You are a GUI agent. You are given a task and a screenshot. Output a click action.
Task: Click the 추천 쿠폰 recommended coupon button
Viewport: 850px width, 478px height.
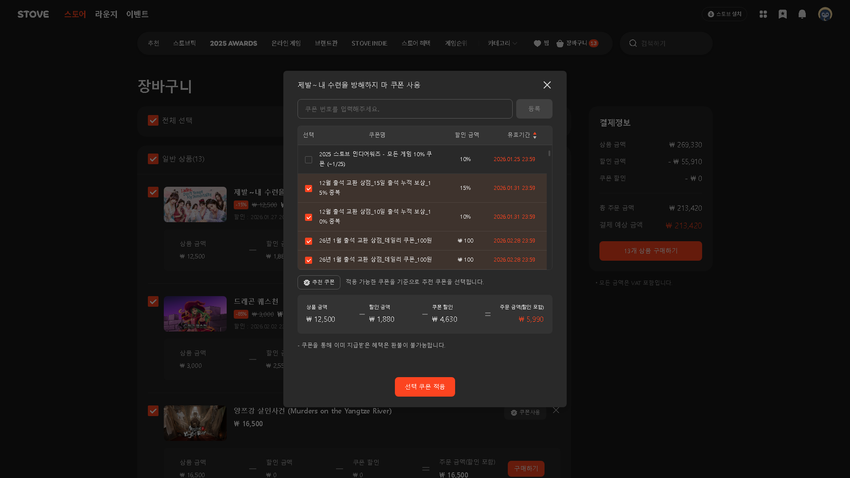pyautogui.click(x=319, y=282)
